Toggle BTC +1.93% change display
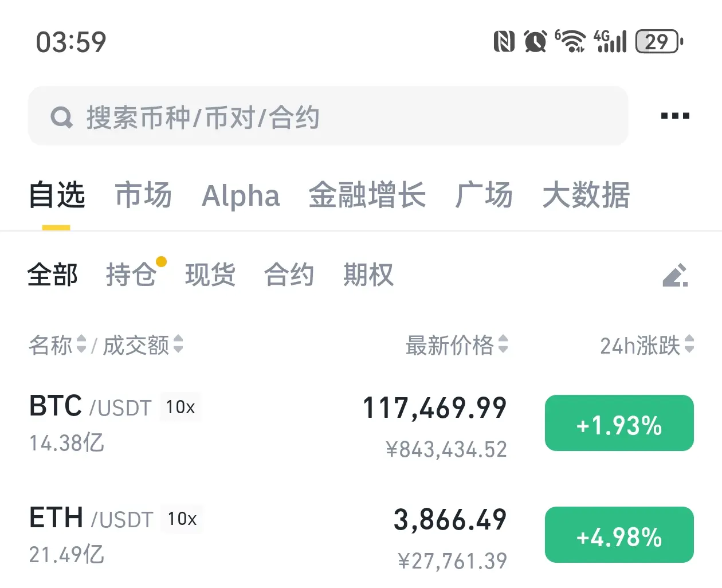 pos(619,423)
